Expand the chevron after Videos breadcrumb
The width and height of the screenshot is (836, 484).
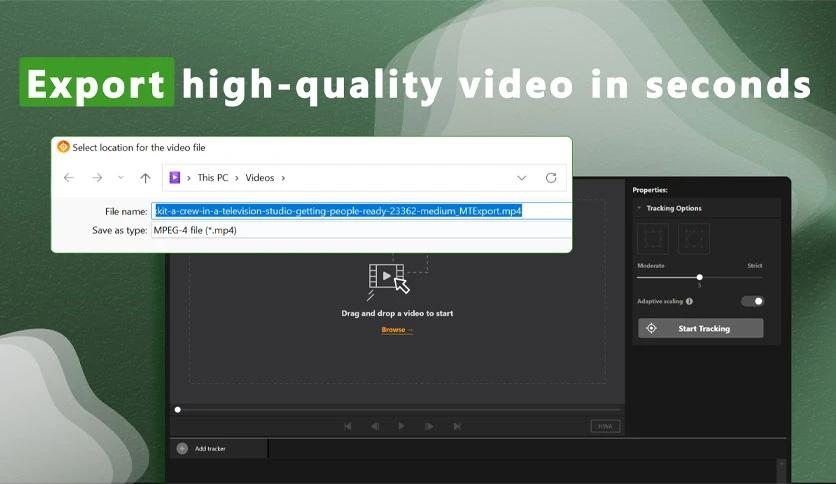click(283, 178)
